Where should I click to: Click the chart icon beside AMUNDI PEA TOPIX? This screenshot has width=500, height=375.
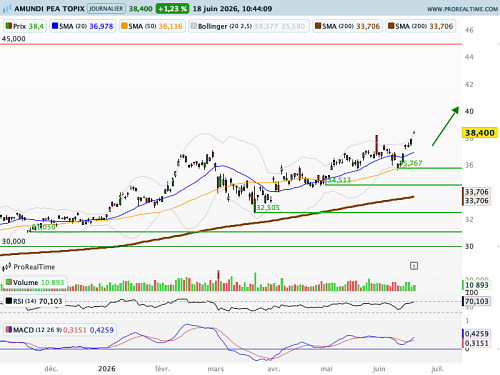(x=7, y=9)
